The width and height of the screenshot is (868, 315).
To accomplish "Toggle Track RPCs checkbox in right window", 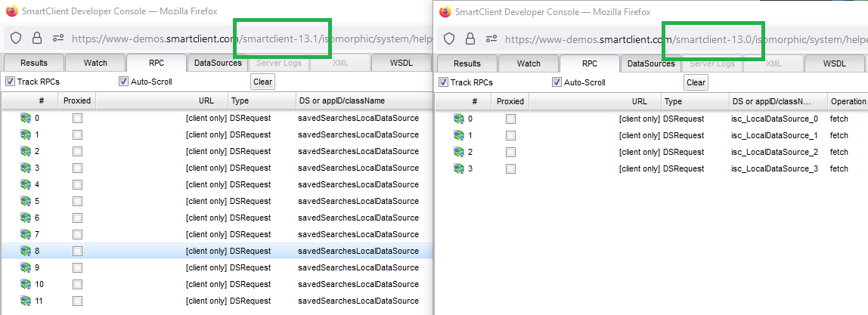I will (x=443, y=82).
